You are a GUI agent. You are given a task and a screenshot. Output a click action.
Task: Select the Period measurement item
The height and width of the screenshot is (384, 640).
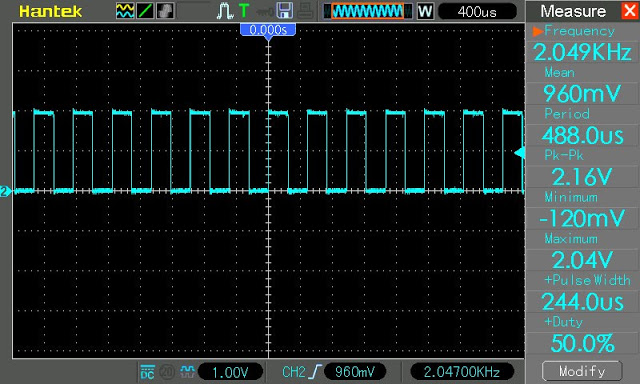pyautogui.click(x=567, y=114)
